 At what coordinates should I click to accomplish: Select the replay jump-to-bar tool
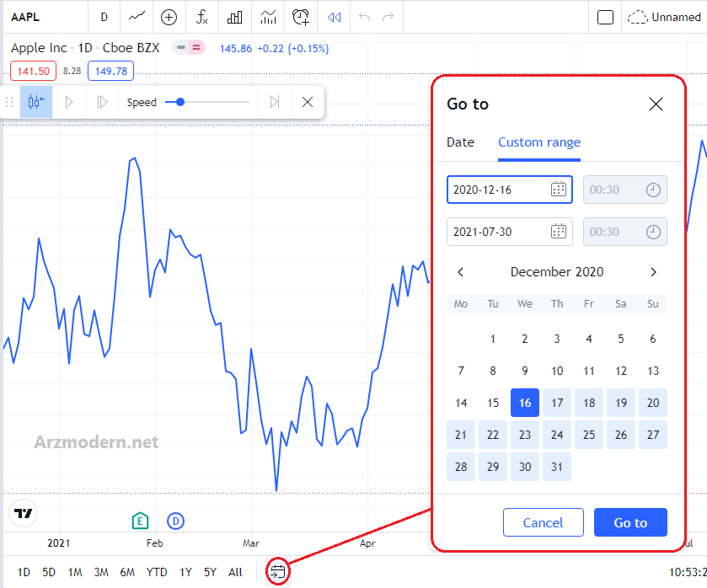(x=36, y=102)
